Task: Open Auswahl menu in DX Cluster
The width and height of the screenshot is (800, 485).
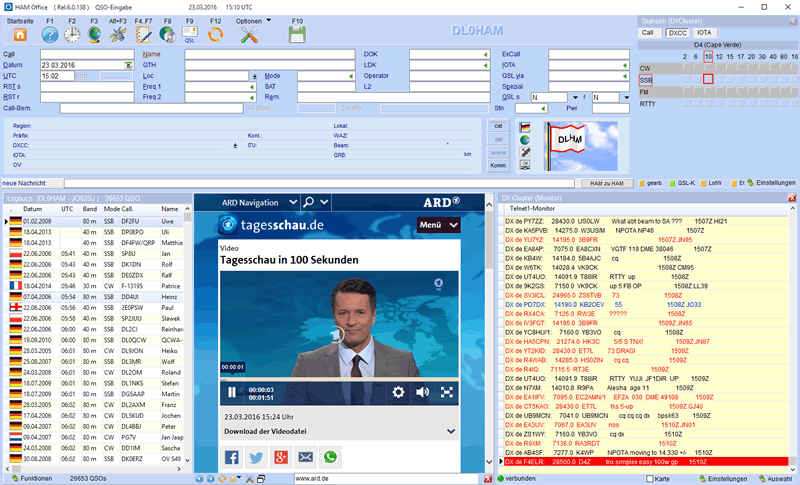Action: pos(776,479)
